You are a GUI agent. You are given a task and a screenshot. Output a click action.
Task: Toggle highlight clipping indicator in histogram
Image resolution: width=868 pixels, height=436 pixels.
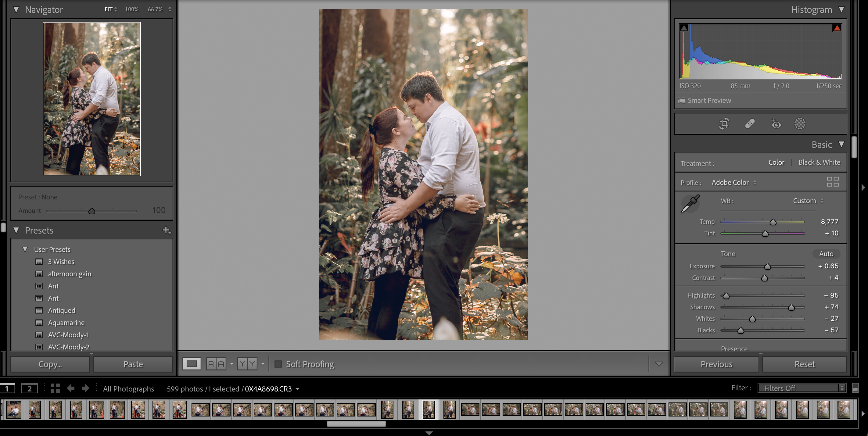pos(837,28)
